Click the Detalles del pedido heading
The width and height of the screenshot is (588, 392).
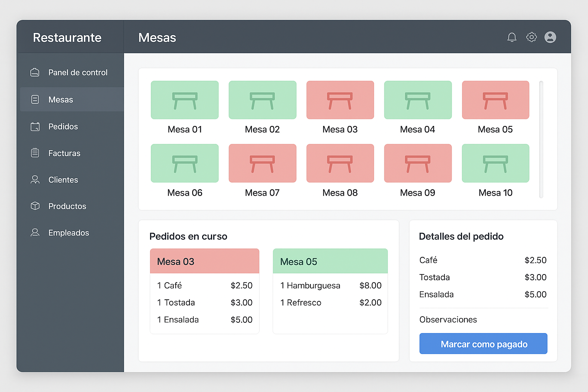461,236
